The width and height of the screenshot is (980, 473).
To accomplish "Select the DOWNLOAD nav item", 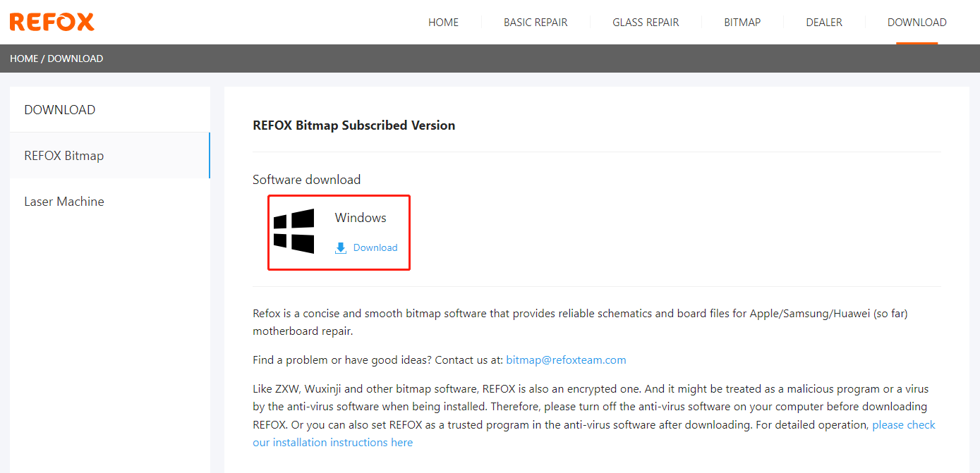I will point(917,23).
